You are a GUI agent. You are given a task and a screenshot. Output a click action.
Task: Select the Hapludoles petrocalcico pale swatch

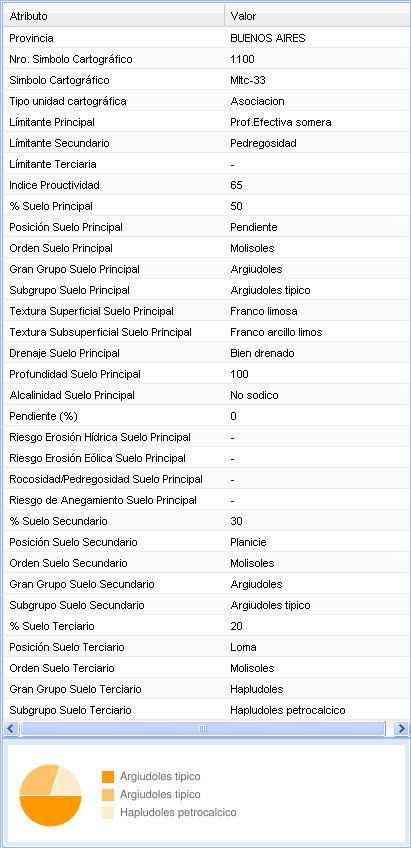(x=108, y=812)
